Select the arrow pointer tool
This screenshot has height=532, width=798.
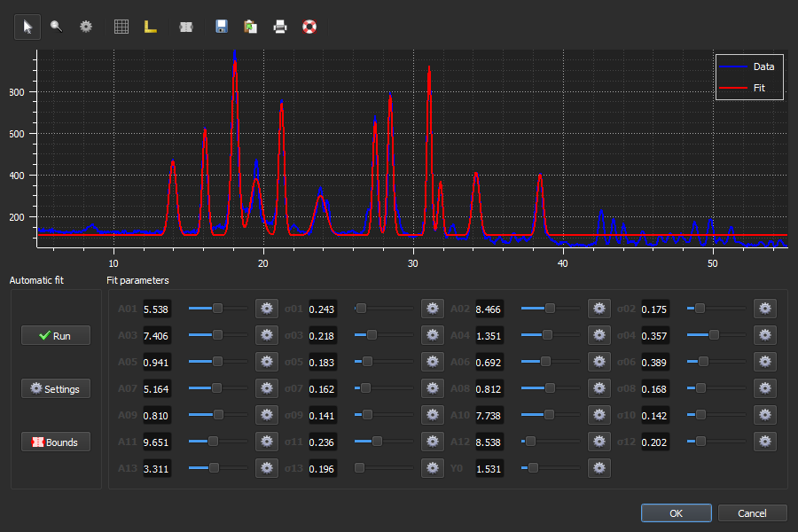click(27, 27)
